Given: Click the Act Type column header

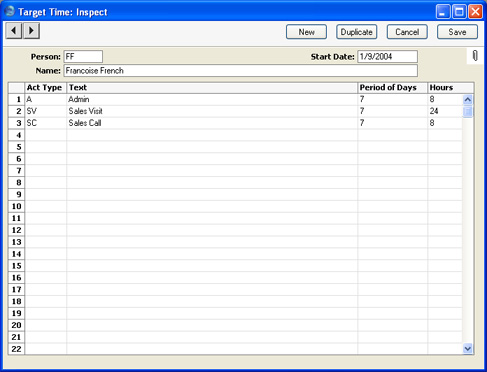Looking at the screenshot, I should [46, 88].
